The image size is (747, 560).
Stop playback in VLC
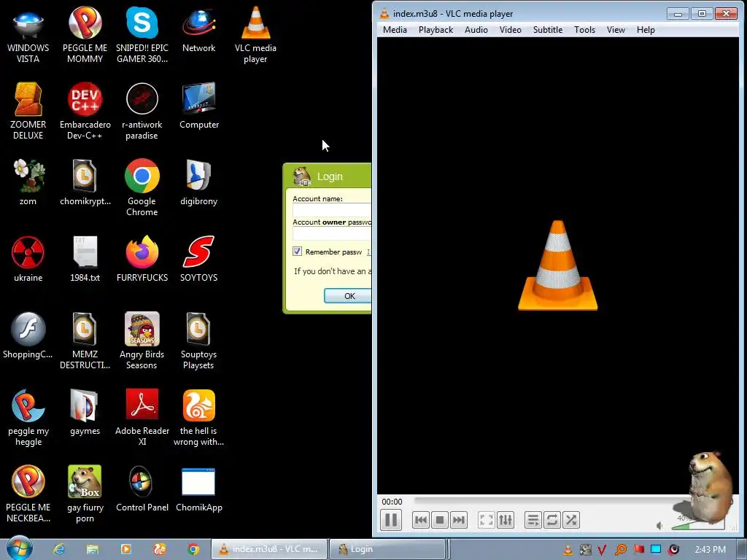point(440,520)
